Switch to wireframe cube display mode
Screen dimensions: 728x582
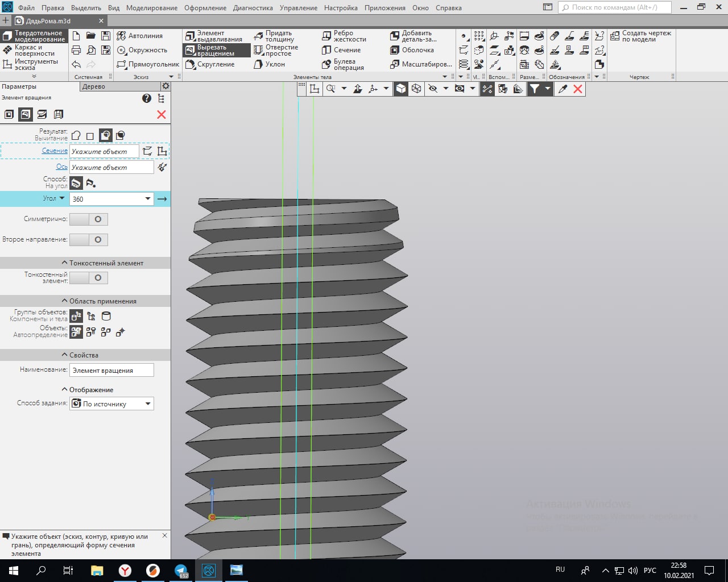416,89
